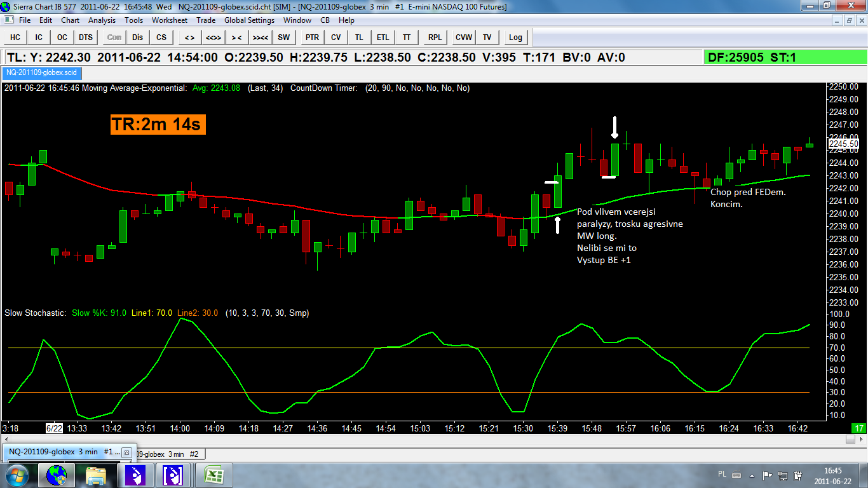The width and height of the screenshot is (868, 488).
Task: Click the TV toolbar button
Action: point(487,37)
